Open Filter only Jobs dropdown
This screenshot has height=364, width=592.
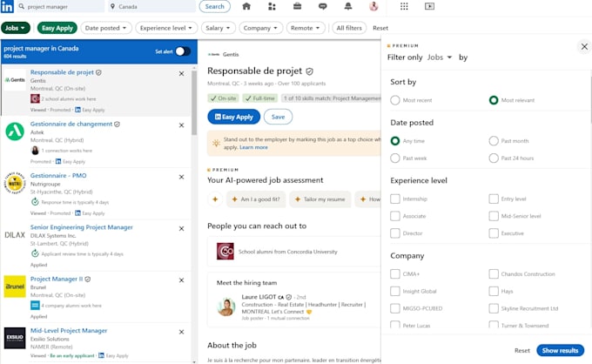click(x=440, y=57)
